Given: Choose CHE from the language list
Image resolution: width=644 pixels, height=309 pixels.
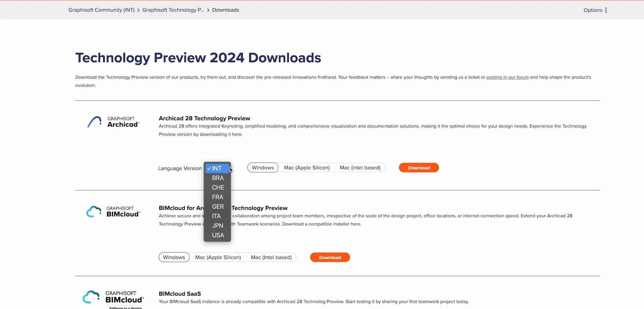Looking at the screenshot, I should pyautogui.click(x=217, y=187).
